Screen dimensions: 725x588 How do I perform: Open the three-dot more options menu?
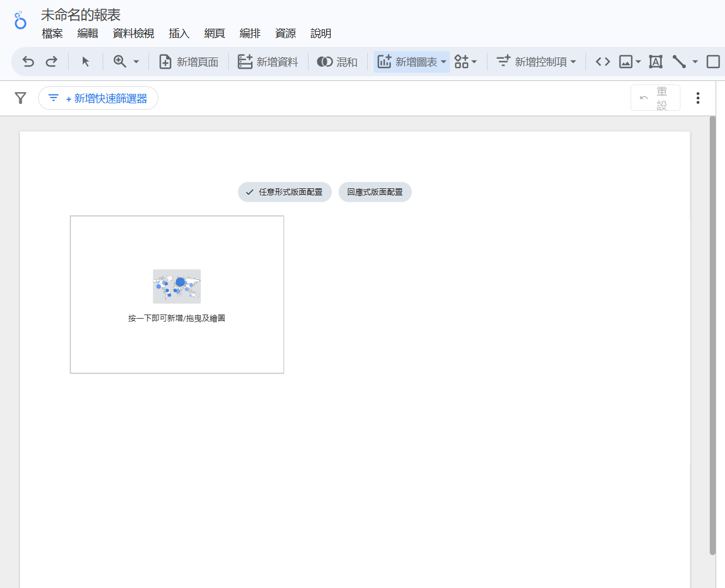[698, 98]
